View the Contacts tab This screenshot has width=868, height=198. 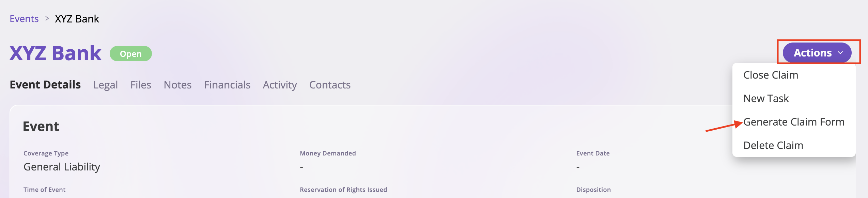(329, 85)
